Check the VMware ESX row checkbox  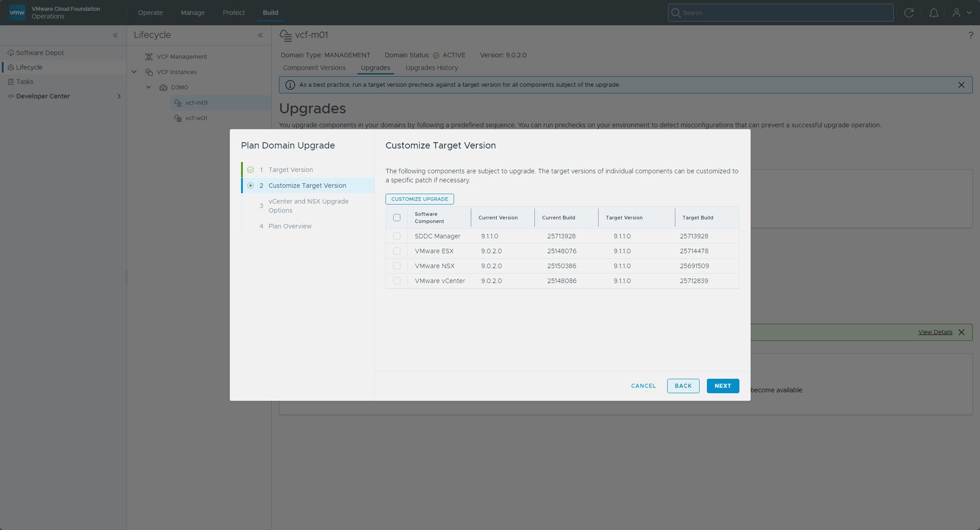coord(397,251)
